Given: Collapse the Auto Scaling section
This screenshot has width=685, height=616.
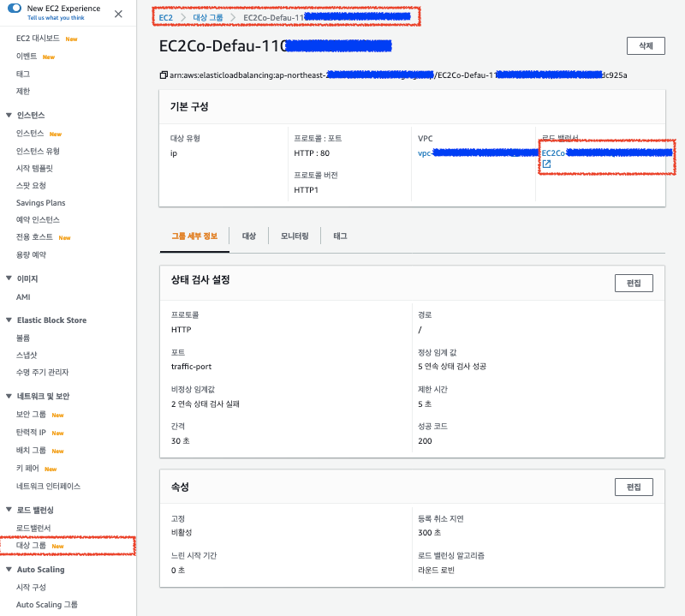Looking at the screenshot, I should [9, 569].
